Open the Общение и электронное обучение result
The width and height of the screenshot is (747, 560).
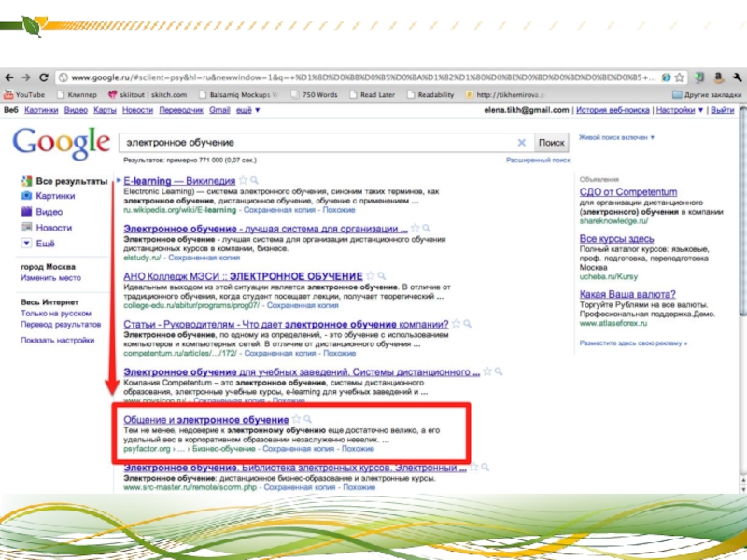tap(205, 420)
